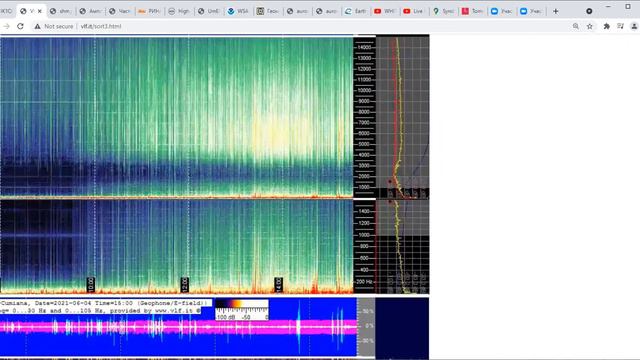Switch to the 'auro' tab left of Earth tab
The image size is (640, 360).
coord(327,11)
